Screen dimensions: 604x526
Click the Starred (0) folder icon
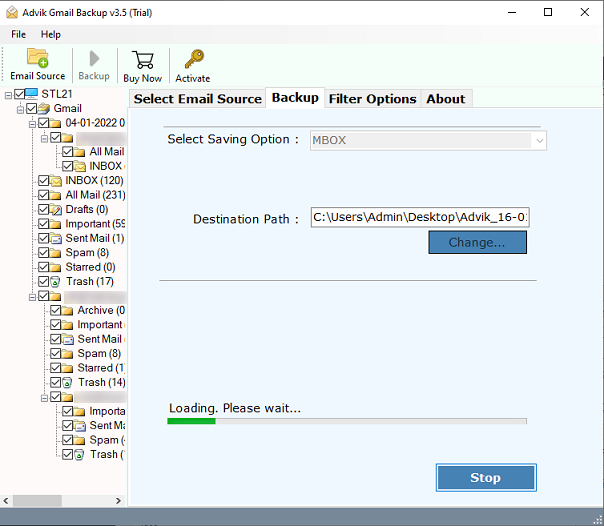coord(56,267)
